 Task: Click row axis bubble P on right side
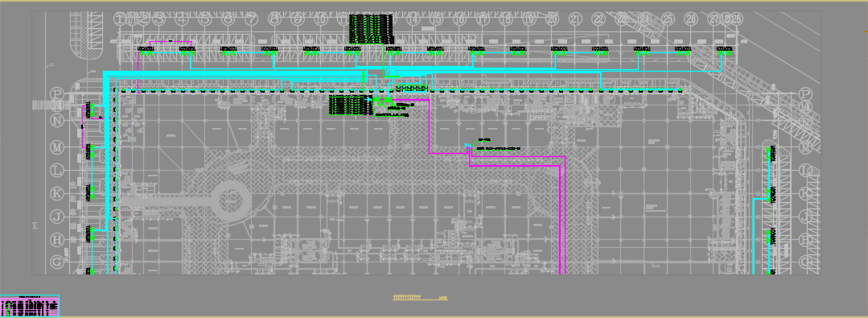click(x=806, y=93)
